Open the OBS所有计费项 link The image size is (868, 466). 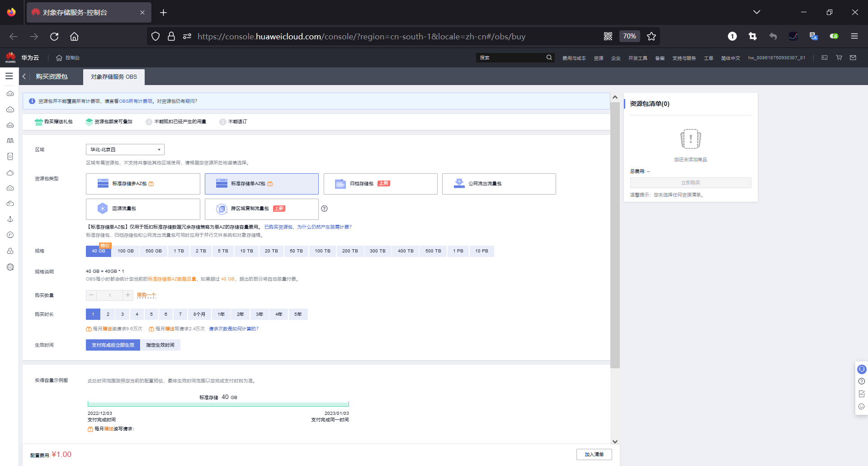[x=136, y=101]
